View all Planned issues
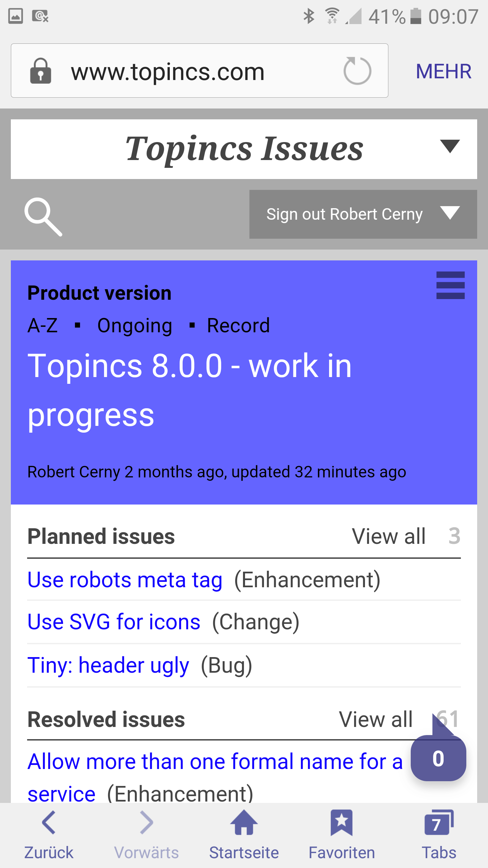Viewport: 488px width, 868px height. click(x=389, y=536)
